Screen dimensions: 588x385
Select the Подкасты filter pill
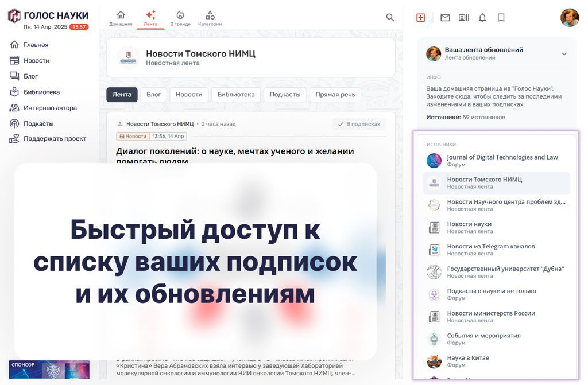pos(285,95)
